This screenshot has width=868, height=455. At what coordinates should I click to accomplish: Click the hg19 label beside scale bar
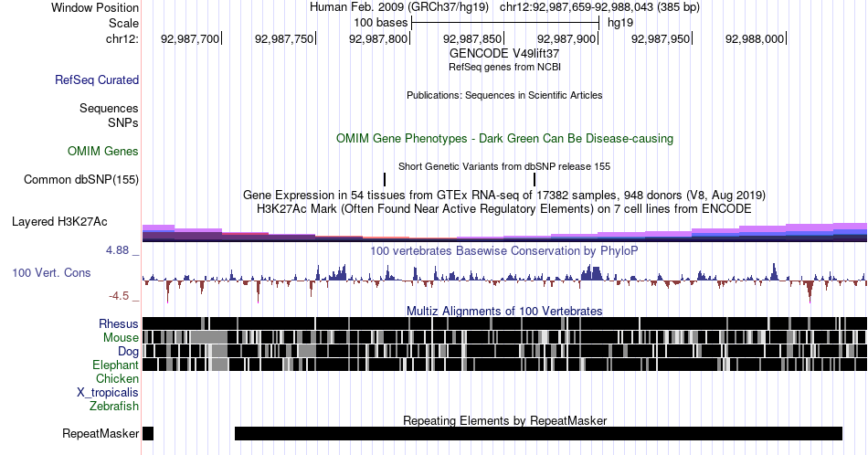coord(620,23)
